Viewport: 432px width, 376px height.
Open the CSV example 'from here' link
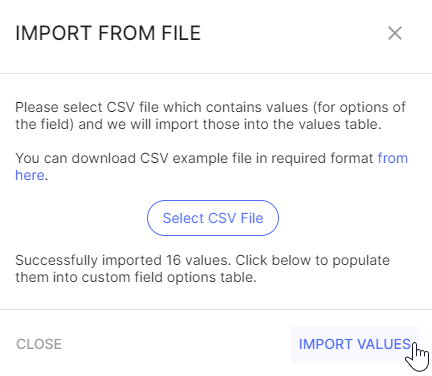[393, 158]
